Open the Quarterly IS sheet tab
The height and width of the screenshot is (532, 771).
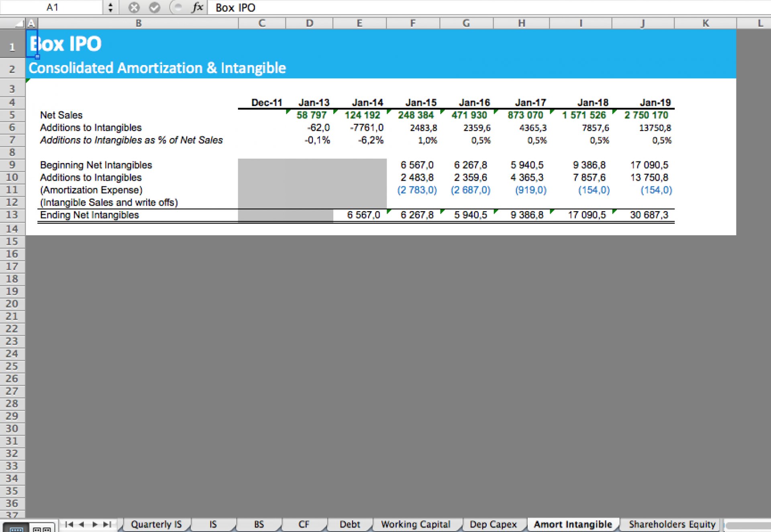point(156,524)
